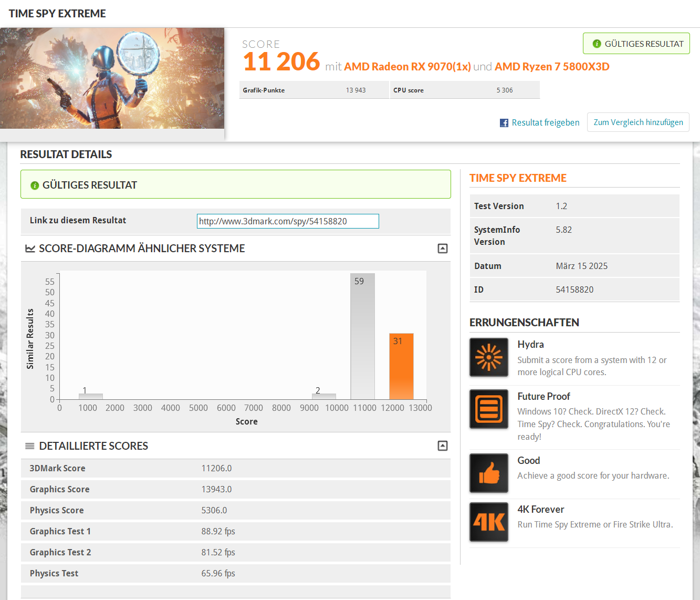Click the Future Proof achievement icon
This screenshot has width=700, height=600.
tap(489, 409)
